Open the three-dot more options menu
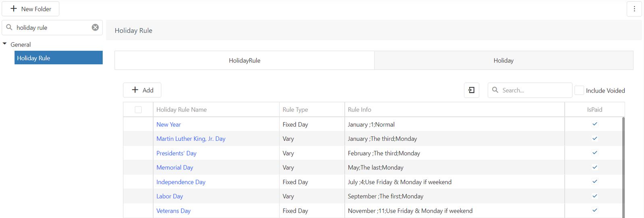The image size is (644, 218). (x=634, y=9)
